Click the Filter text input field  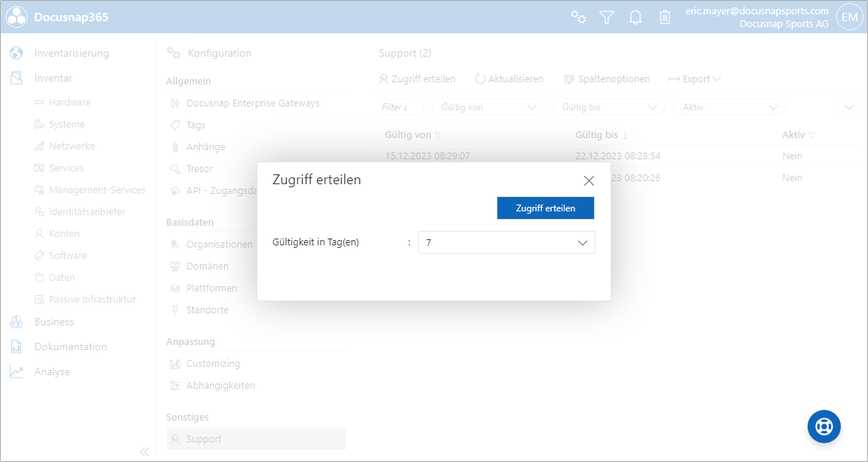(x=399, y=107)
